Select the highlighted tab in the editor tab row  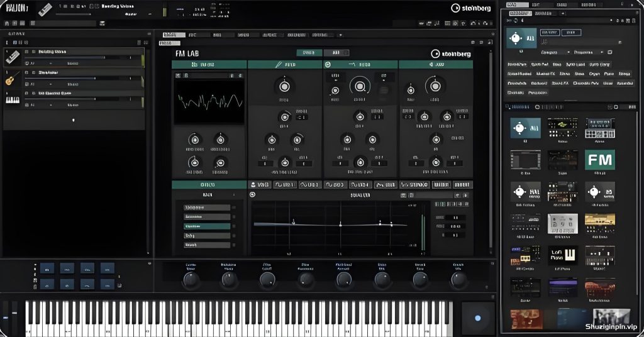[174, 35]
